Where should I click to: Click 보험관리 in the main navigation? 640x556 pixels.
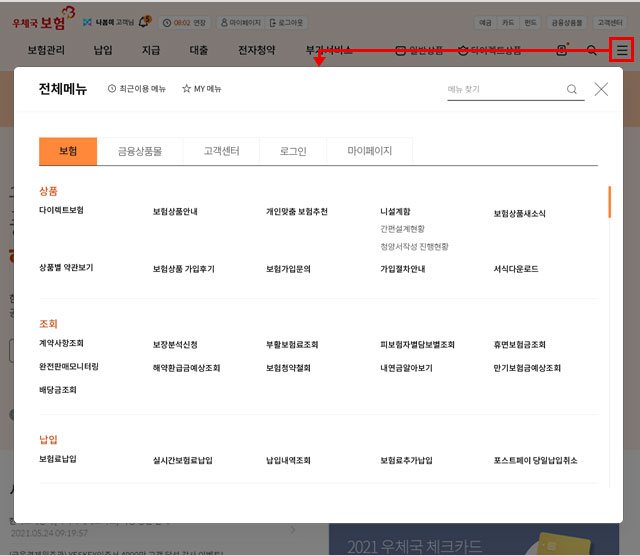46,50
